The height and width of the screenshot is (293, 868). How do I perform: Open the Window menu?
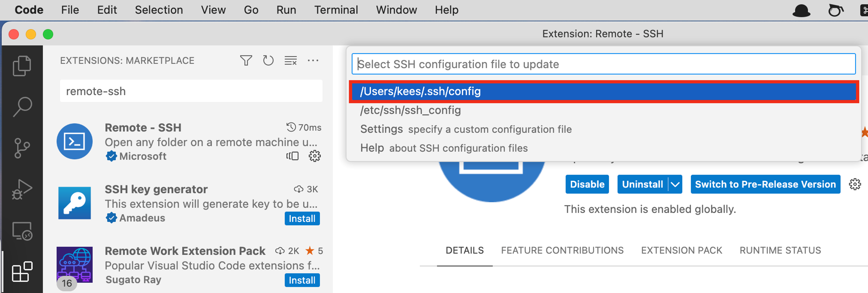pos(397,10)
